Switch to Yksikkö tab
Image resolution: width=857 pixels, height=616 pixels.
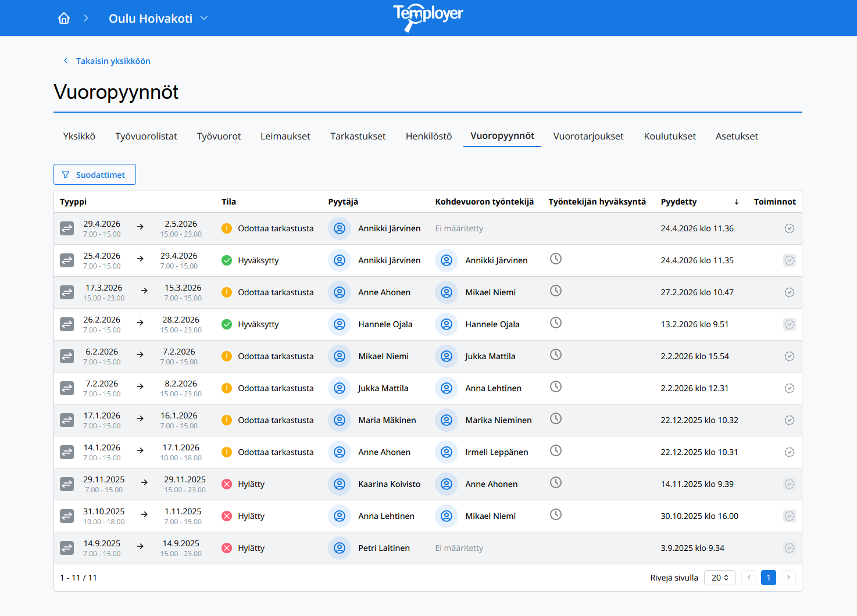point(79,136)
